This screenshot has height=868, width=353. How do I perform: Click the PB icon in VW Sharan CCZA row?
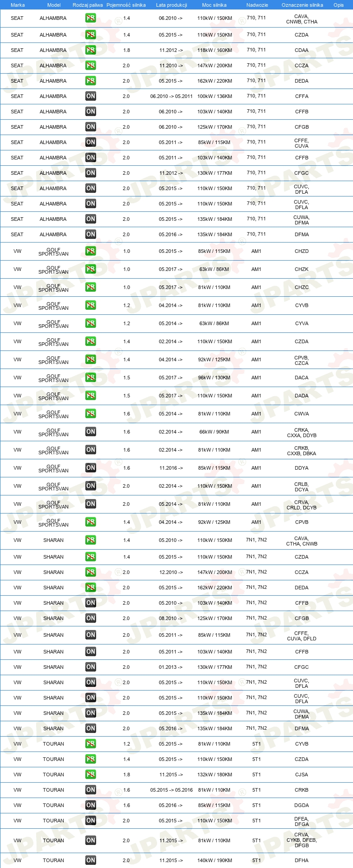(x=91, y=572)
